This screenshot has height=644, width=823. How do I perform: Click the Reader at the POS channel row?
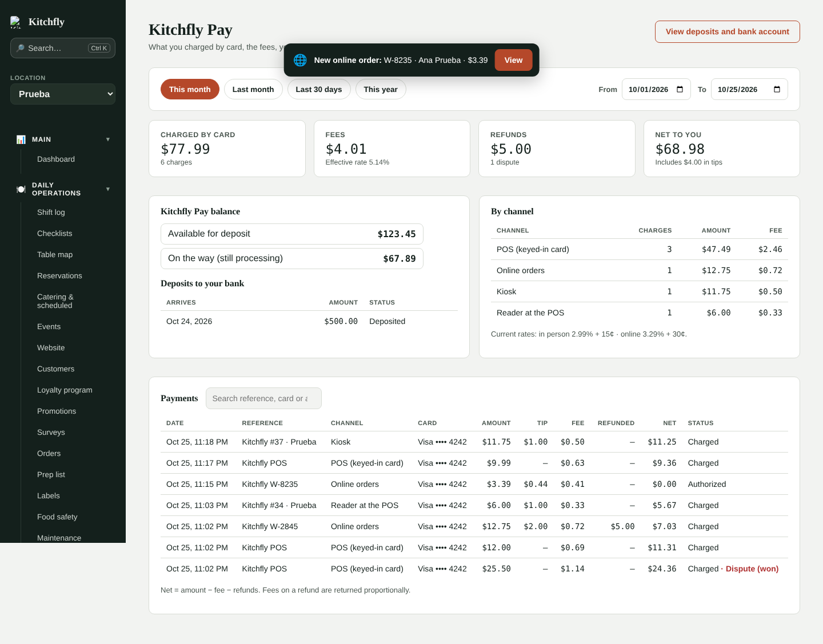click(640, 313)
